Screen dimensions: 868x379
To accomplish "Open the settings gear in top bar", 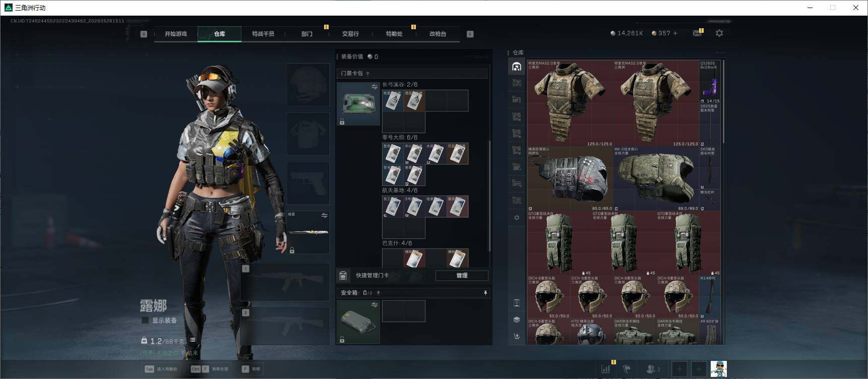I will click(719, 33).
